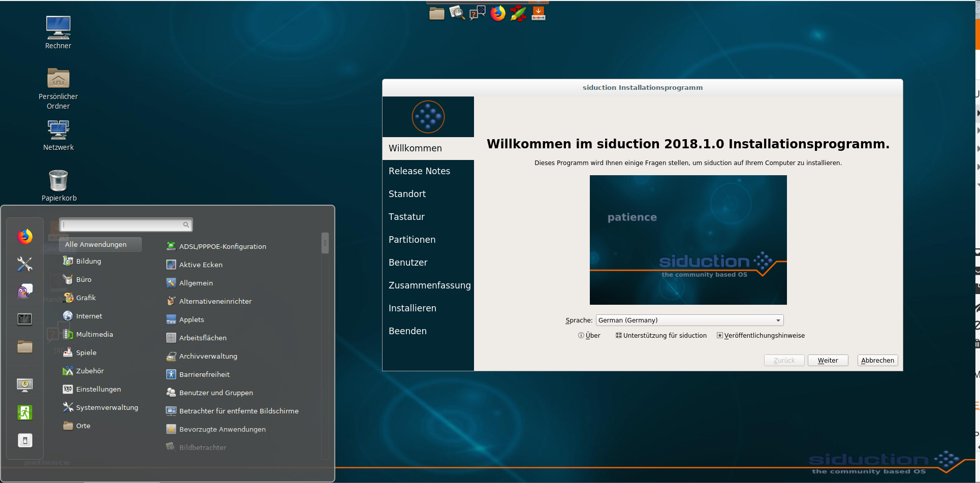Viewport: 980px width, 483px height.
Task: Launch Betrachter für entfernte Bildschirme
Action: (233, 411)
